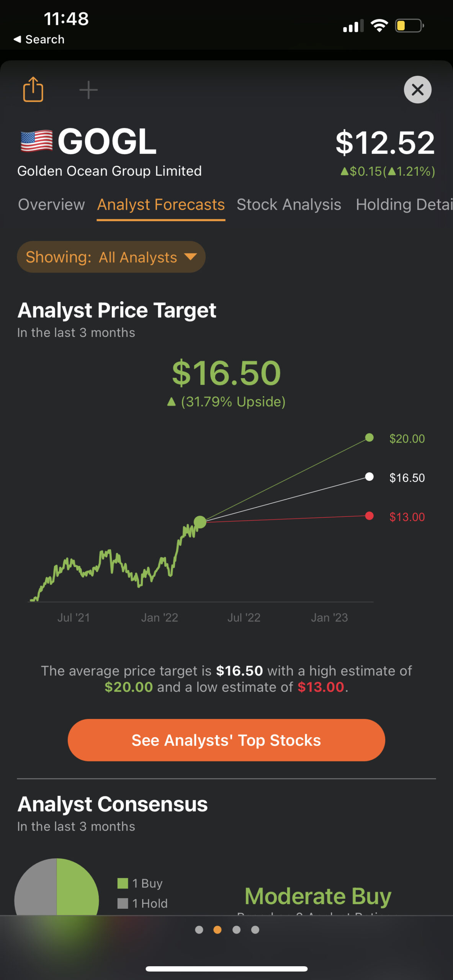
Task: Open the Holding Details tab
Action: pyautogui.click(x=404, y=204)
